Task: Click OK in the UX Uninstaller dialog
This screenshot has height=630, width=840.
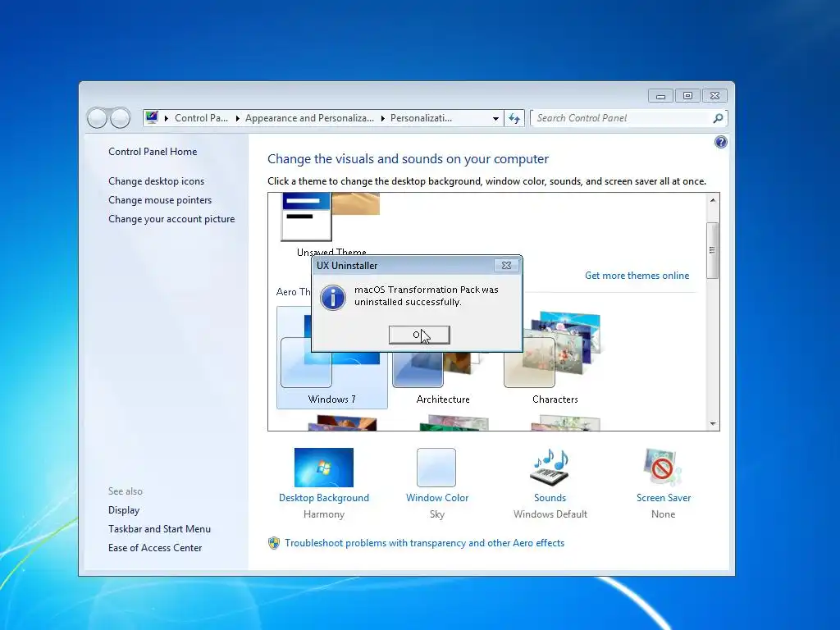Action: coord(419,335)
